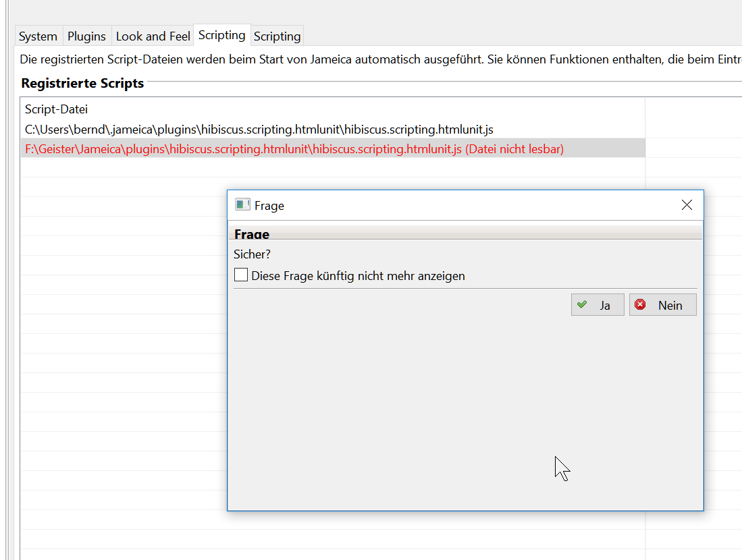Confirm the question by pressing Ja
This screenshot has width=742, height=560.
[x=598, y=305]
